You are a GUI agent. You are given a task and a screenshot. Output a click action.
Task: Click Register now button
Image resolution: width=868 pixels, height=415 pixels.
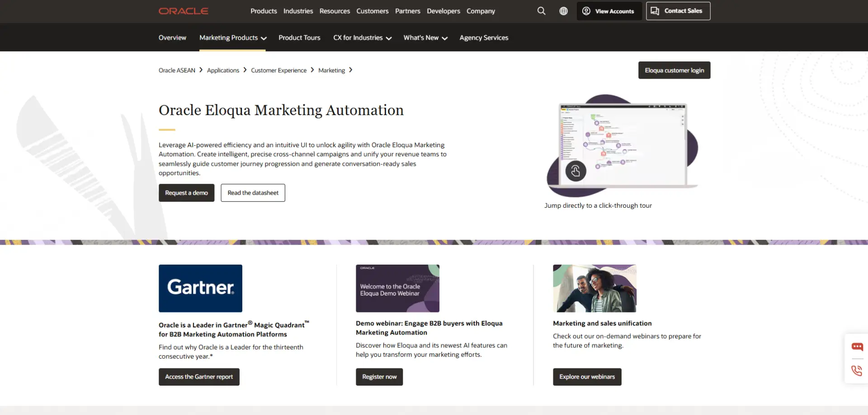click(379, 377)
